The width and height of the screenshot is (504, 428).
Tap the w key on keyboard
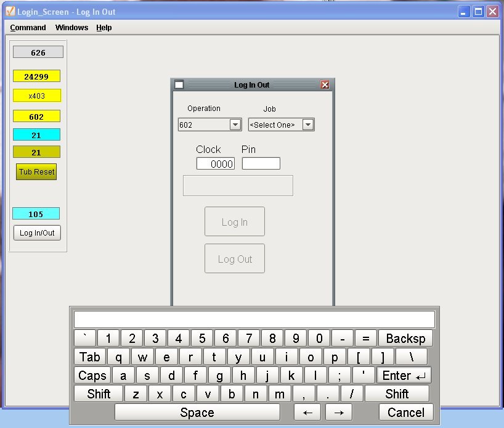tap(142, 357)
